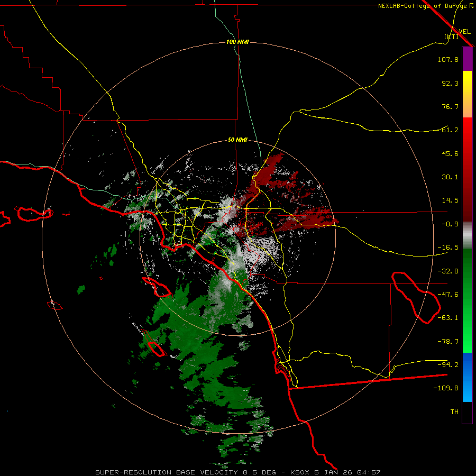Select the -16.5 velocity scale value

[448, 248]
